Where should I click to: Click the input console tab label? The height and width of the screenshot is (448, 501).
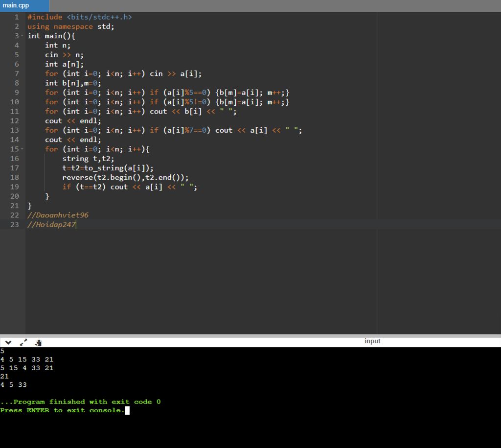click(x=372, y=341)
